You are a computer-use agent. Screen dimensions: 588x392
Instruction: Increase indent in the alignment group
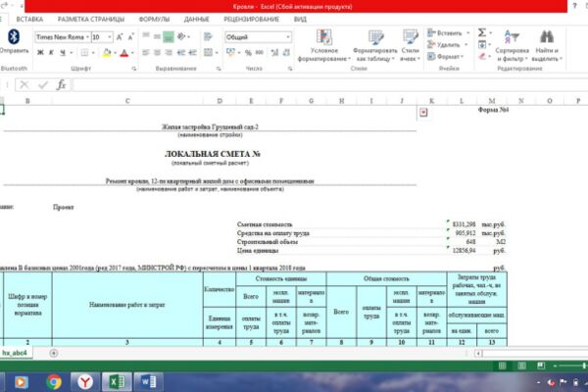[x=192, y=53]
